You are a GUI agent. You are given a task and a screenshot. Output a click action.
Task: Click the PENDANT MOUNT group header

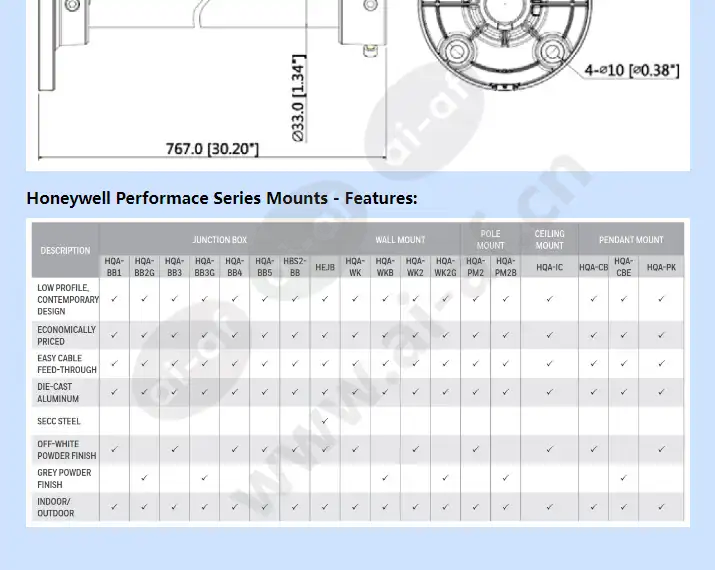(x=631, y=239)
